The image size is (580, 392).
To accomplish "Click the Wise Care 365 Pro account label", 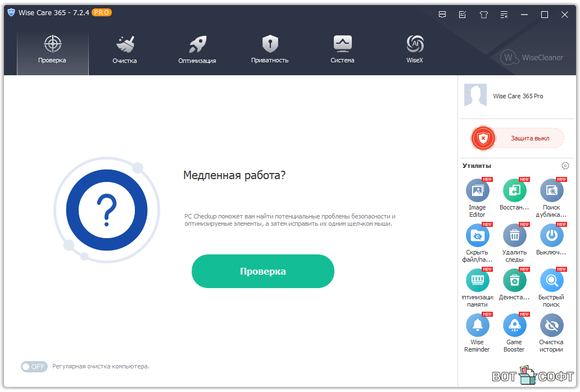I will (x=518, y=96).
